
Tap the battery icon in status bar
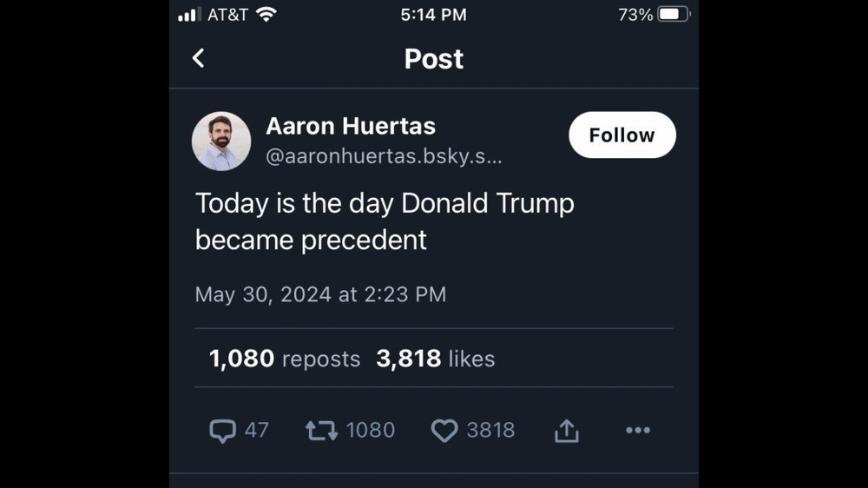[673, 15]
